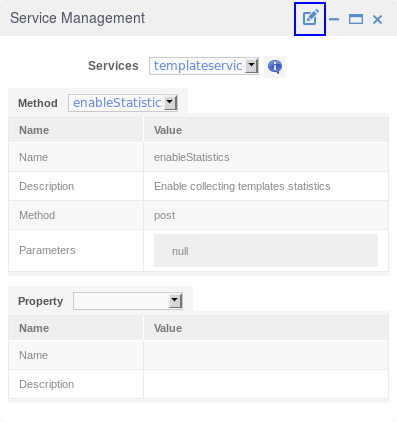
Task: Select 'Name' row label beside 'enableStatistics'
Action: (34, 157)
